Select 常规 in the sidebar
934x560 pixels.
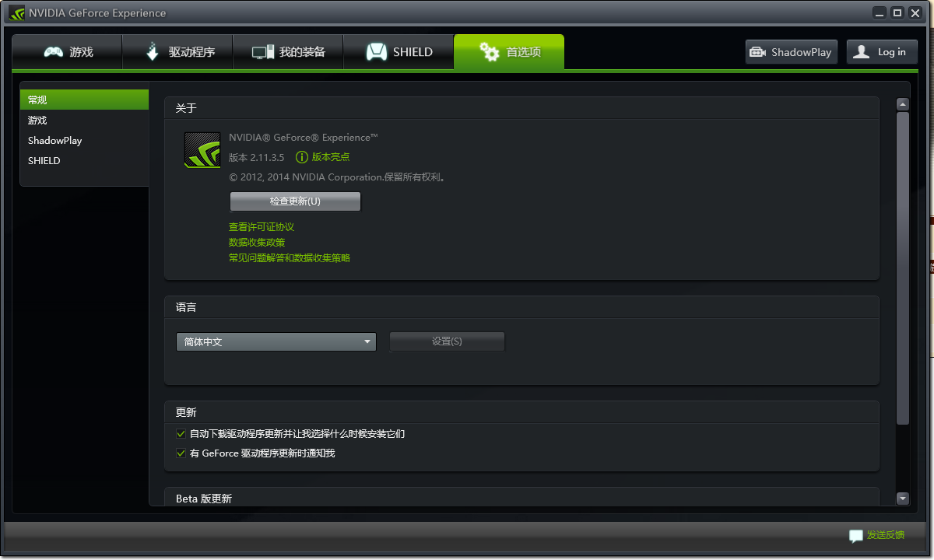[84, 100]
